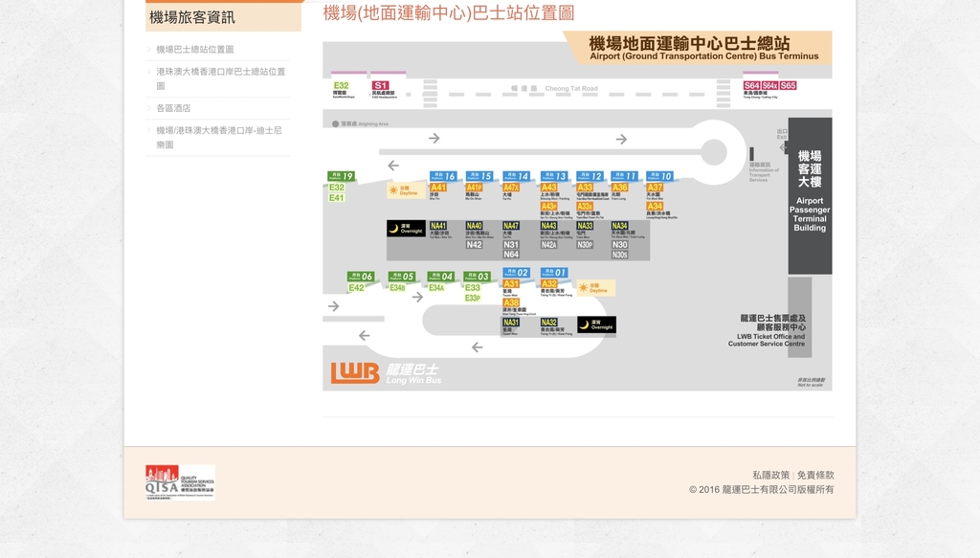Viewport: 980px width, 558px height.
Task: Click the N64 overnight route label
Action: click(511, 255)
